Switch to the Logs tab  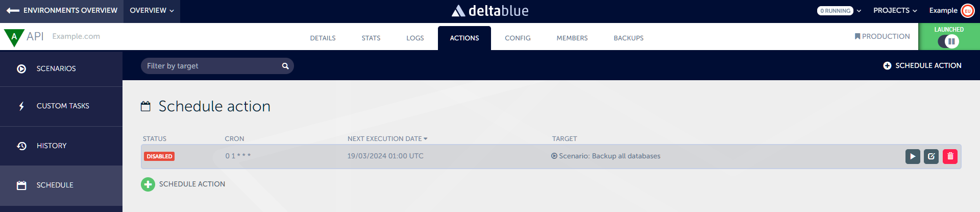click(415, 38)
